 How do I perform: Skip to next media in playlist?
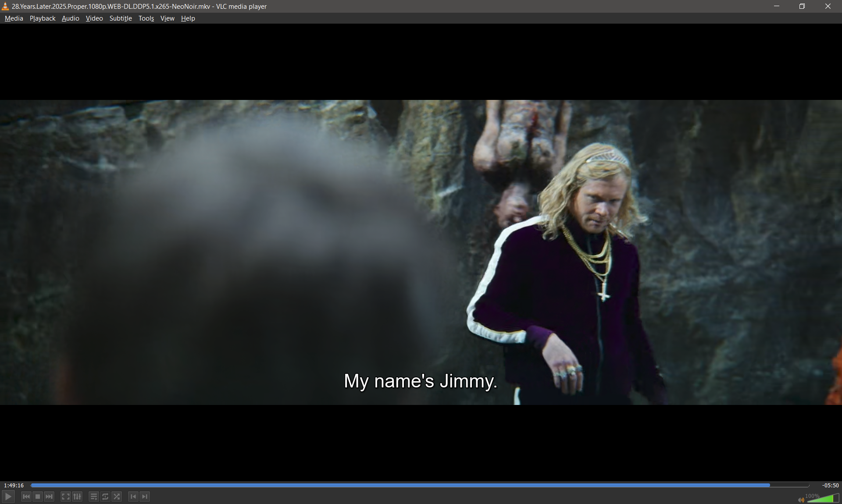click(49, 497)
